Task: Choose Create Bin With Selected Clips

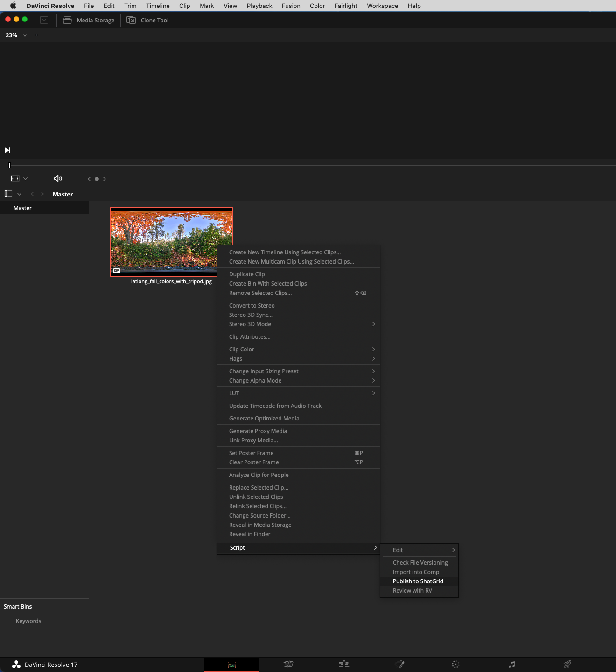Action: (299, 284)
